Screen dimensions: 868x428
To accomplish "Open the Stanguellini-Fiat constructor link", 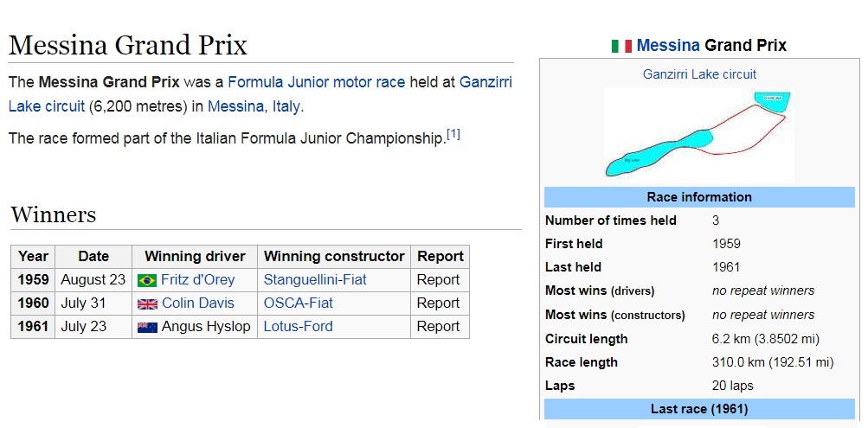I will (x=315, y=280).
